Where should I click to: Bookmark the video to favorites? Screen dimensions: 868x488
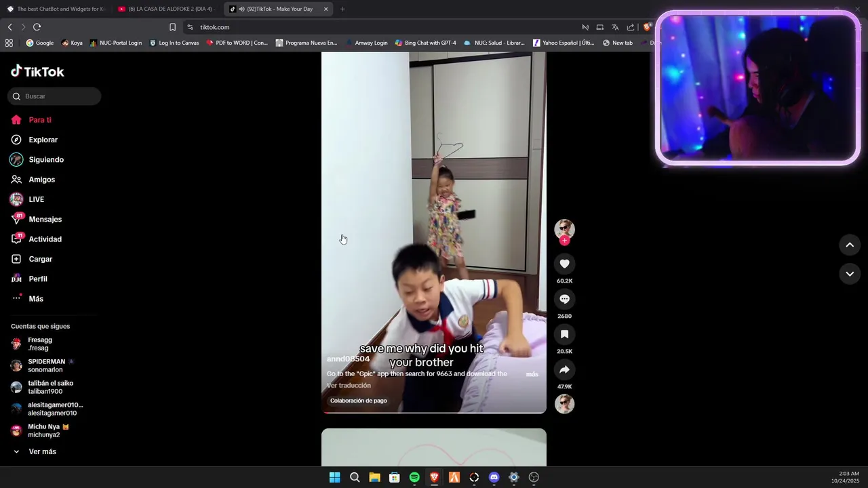[564, 334]
